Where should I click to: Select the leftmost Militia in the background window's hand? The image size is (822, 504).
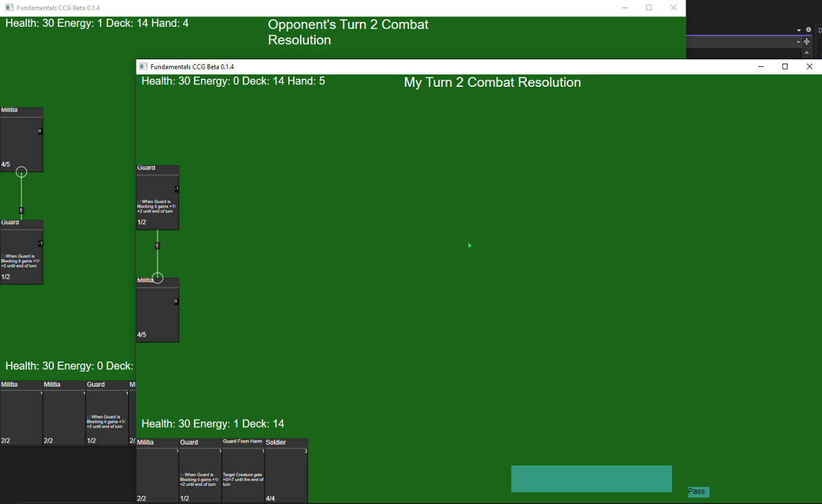21,413
